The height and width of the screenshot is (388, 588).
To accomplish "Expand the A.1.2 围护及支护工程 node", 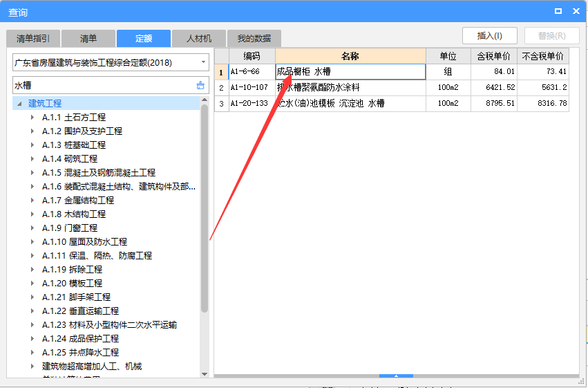I will 32,131.
